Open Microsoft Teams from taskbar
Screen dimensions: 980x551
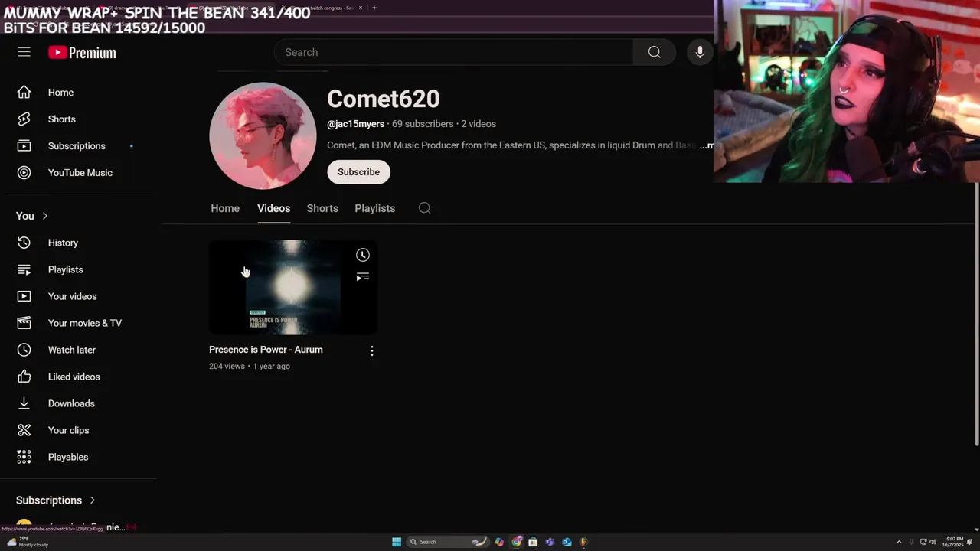pos(550,542)
